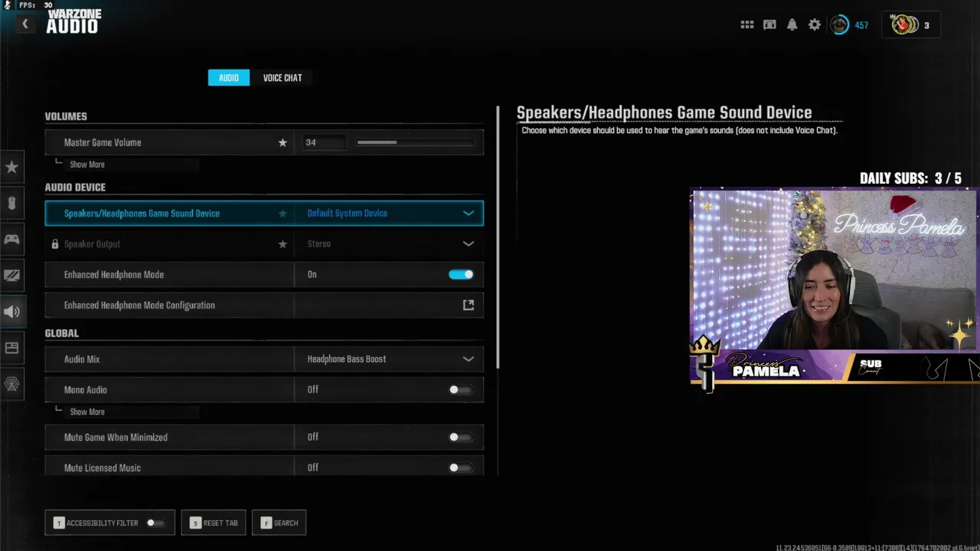Open Account and Network sidebar icon
Image resolution: width=980 pixels, height=551 pixels.
click(11, 384)
